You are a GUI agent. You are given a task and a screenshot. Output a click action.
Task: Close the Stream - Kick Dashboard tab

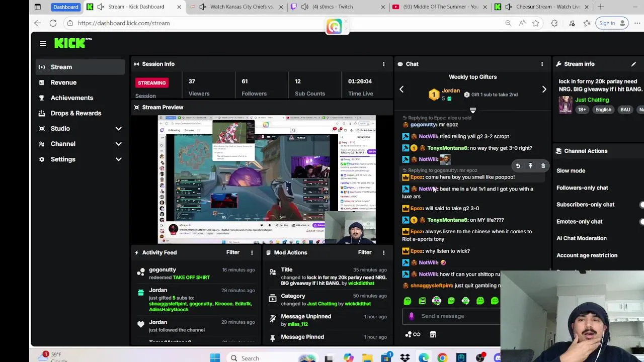(179, 7)
